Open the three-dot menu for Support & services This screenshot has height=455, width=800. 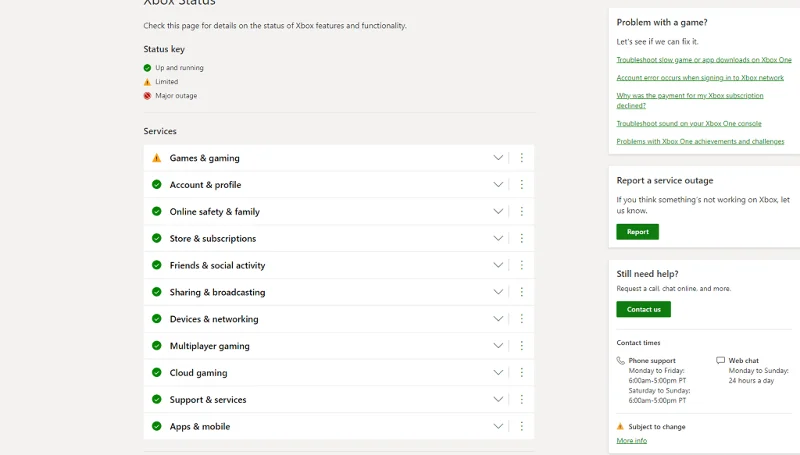[521, 399]
